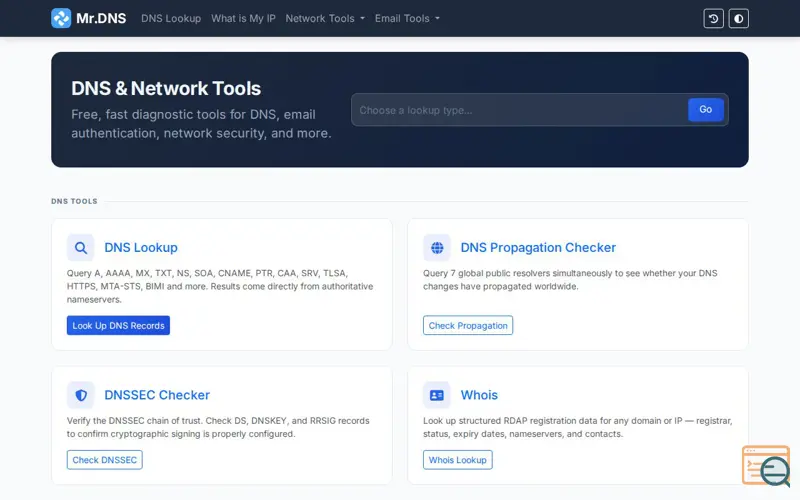
Task: Click the DNS & Network Tools heading
Action: click(x=166, y=88)
